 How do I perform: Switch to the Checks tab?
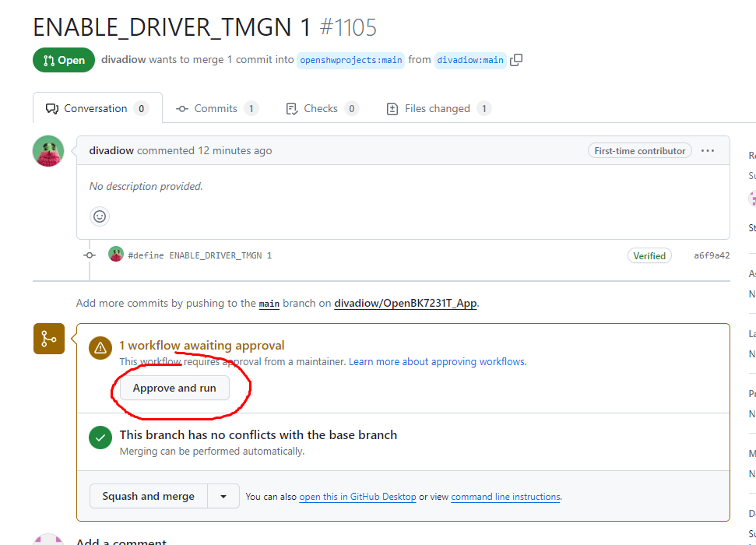tap(322, 108)
